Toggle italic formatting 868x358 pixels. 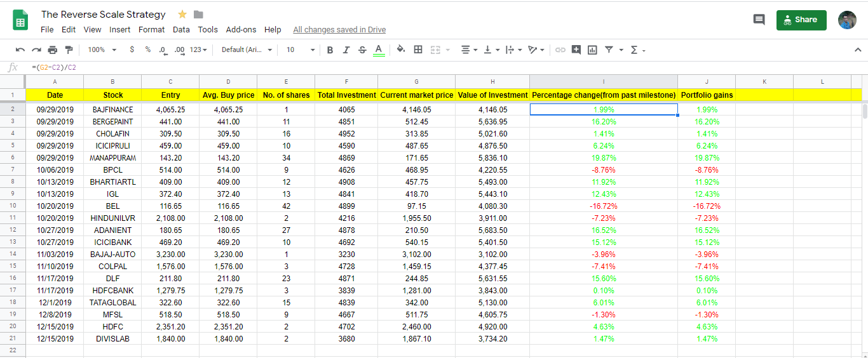(346, 50)
